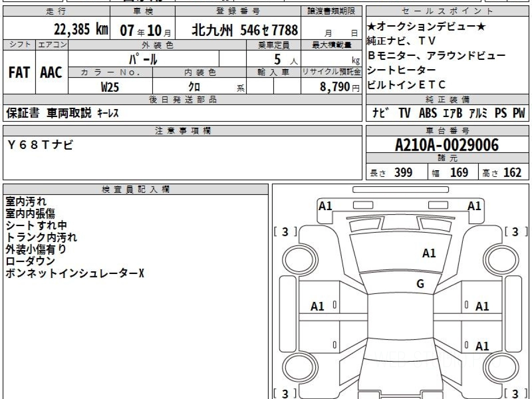Select ABS in the equipment row

(x=428, y=113)
